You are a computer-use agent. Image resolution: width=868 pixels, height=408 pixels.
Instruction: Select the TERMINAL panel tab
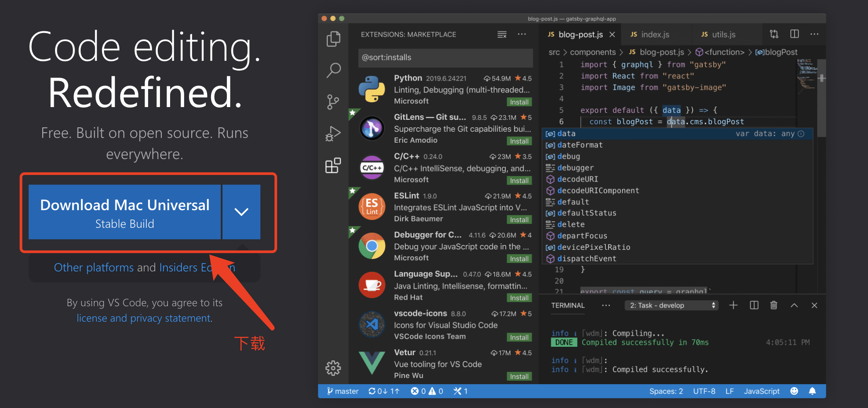pyautogui.click(x=568, y=305)
